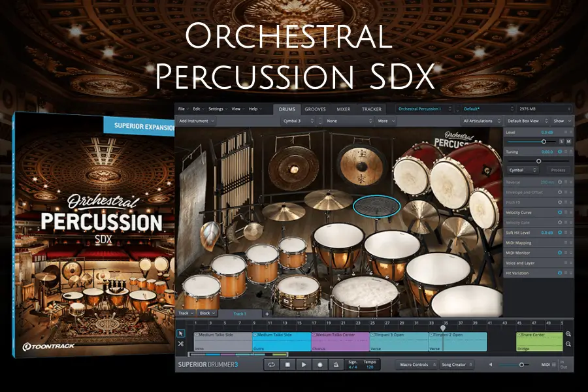588x392 pixels.
Task: Toggle the metronome icon
Action: point(336,365)
